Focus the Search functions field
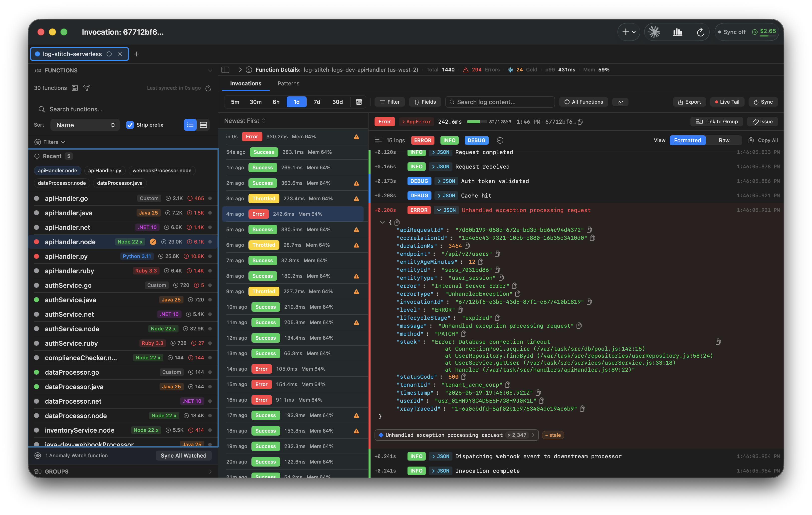The image size is (812, 515). [123, 109]
